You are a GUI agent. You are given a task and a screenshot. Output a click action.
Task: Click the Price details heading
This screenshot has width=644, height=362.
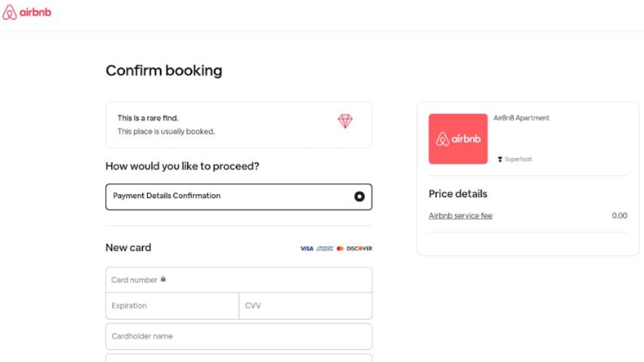(x=458, y=194)
